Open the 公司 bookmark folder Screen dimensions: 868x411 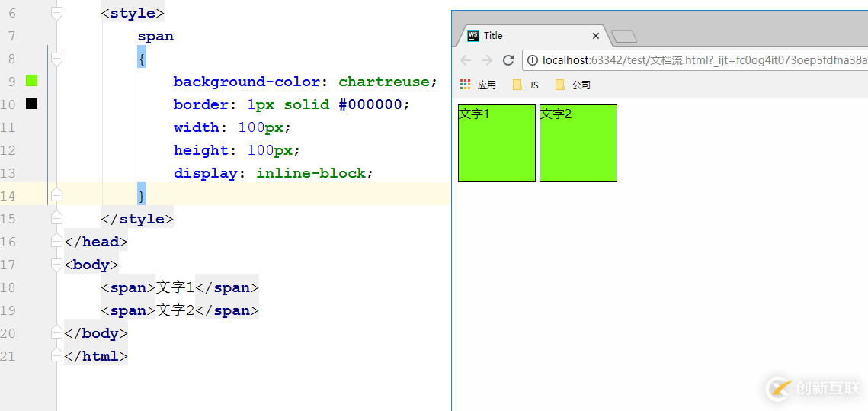tap(573, 85)
